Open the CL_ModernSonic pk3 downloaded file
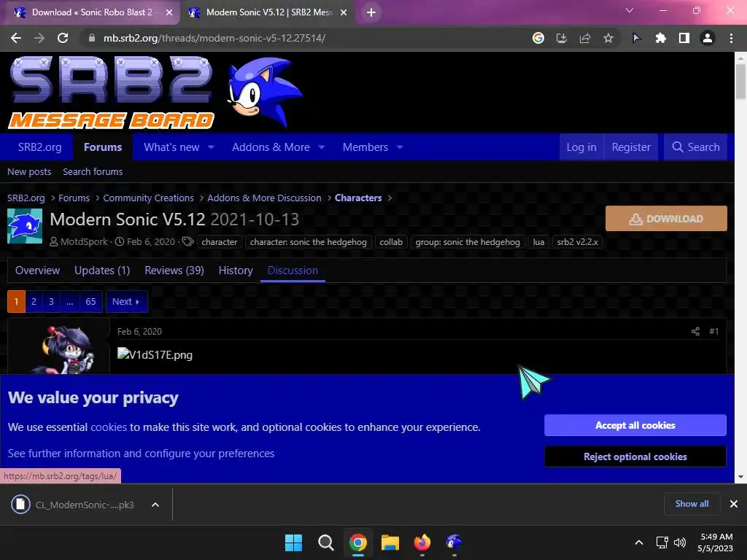Viewport: 747px width, 560px height. (75, 505)
